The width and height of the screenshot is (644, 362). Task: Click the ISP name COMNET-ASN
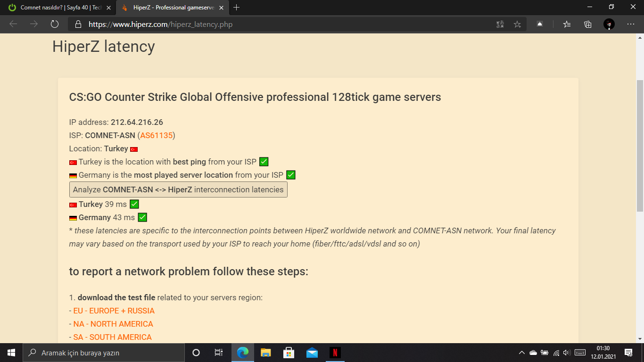pos(110,135)
